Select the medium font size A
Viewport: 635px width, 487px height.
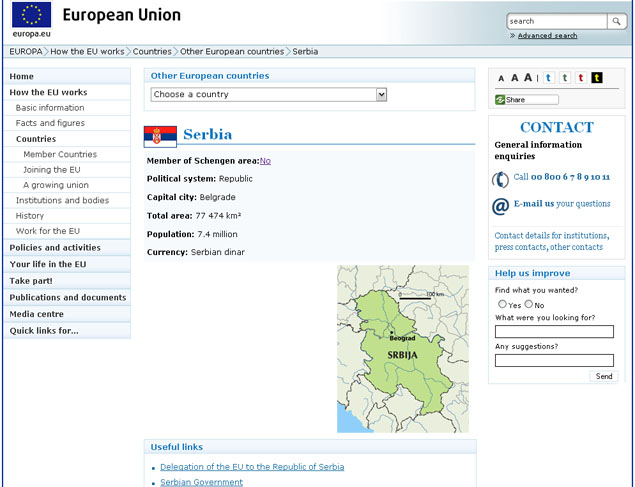click(x=514, y=78)
